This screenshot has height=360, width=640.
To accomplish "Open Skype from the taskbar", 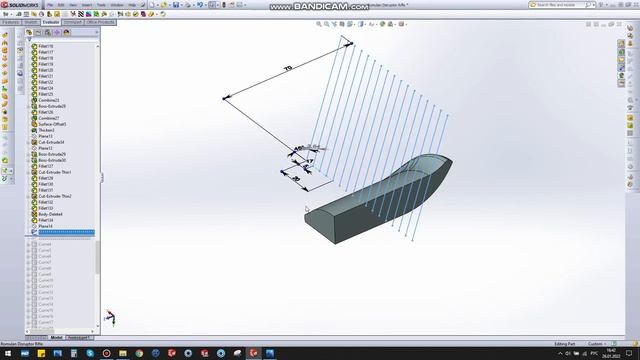I will click(90, 353).
